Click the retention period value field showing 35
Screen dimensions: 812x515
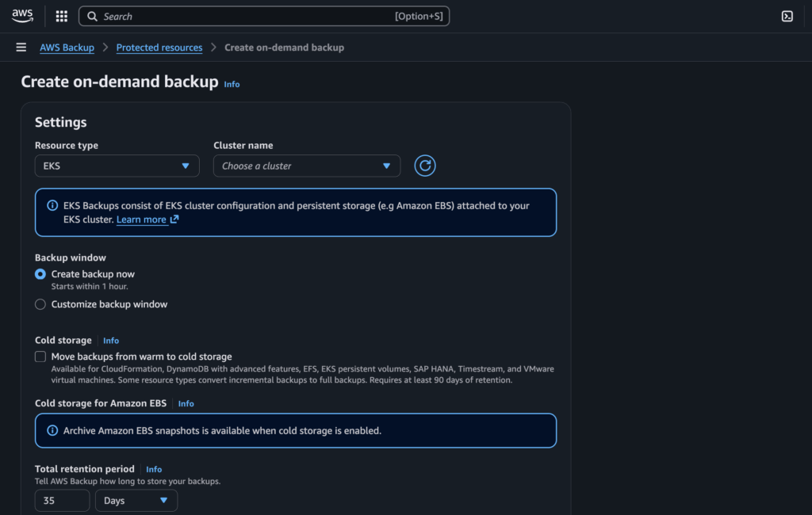tap(62, 500)
